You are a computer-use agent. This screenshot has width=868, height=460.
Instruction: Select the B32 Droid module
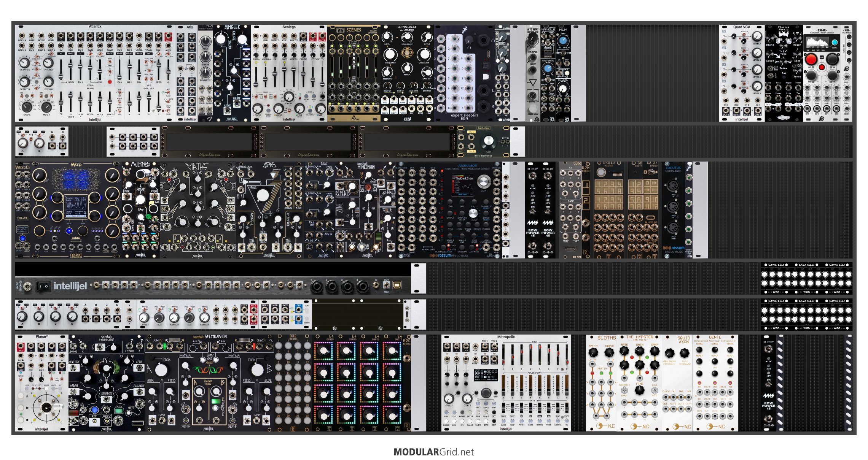click(293, 383)
